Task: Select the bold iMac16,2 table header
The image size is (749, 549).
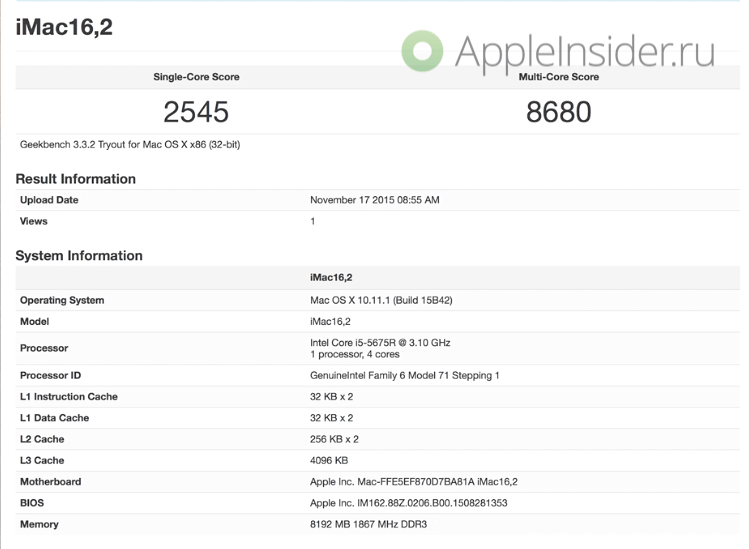Action: point(331,278)
